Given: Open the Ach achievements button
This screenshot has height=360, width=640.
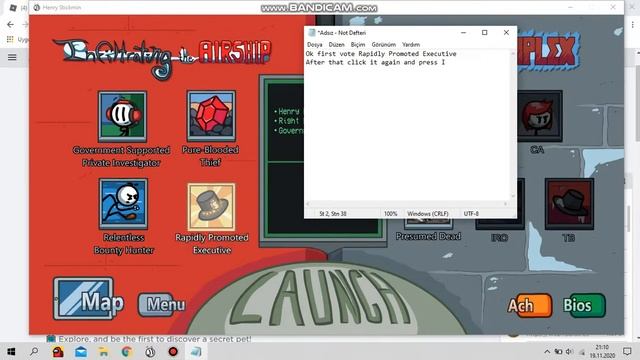Looking at the screenshot, I should tap(529, 305).
